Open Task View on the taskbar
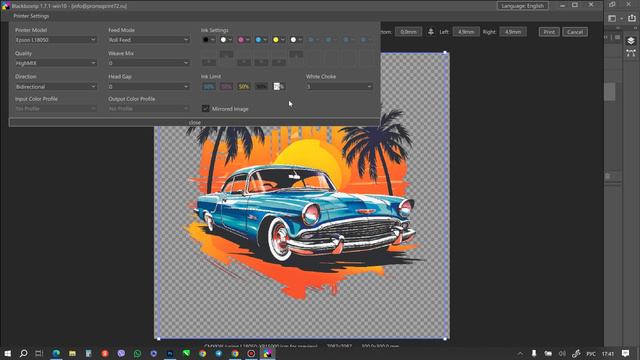The image size is (640, 360). 39,353
